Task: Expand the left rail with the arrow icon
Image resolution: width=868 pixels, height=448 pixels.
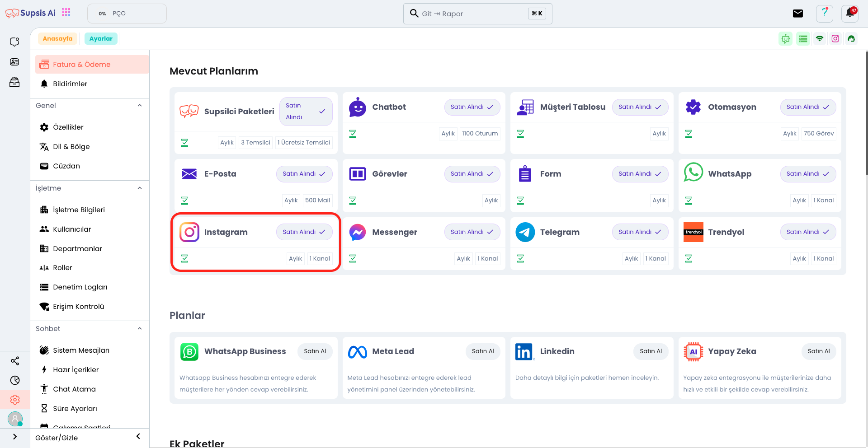Action: click(15, 437)
